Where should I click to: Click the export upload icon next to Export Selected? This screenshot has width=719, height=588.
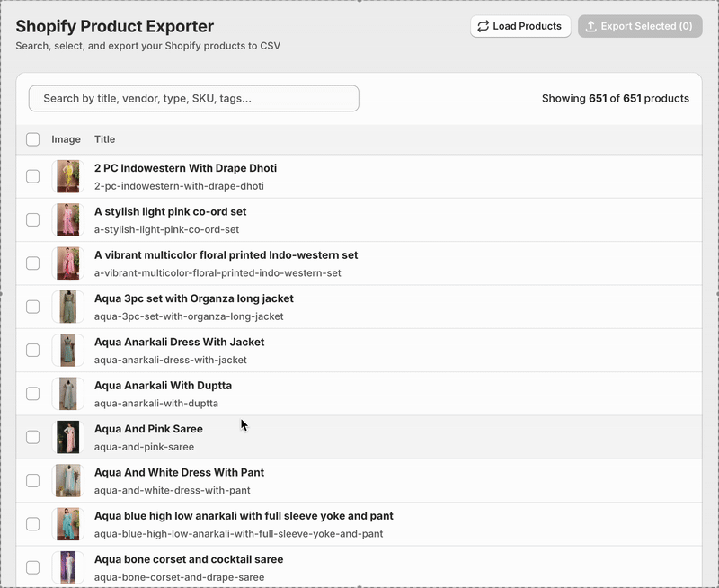pyautogui.click(x=591, y=26)
